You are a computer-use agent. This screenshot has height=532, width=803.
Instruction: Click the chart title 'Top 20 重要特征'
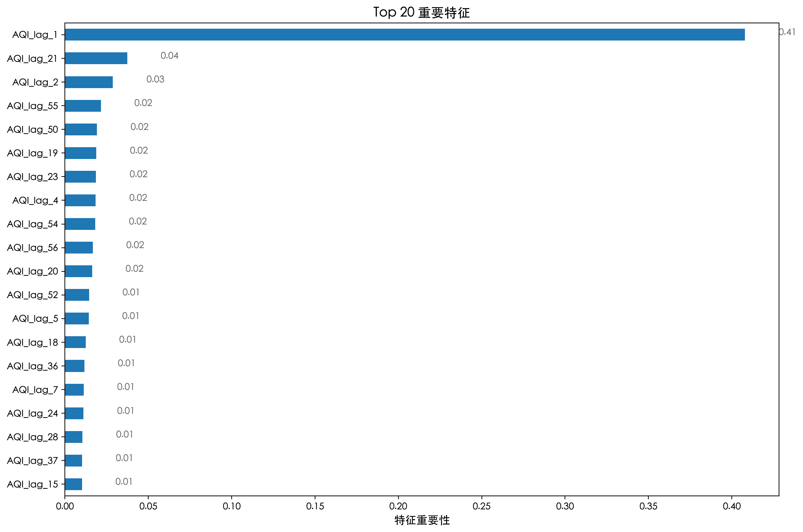click(421, 12)
